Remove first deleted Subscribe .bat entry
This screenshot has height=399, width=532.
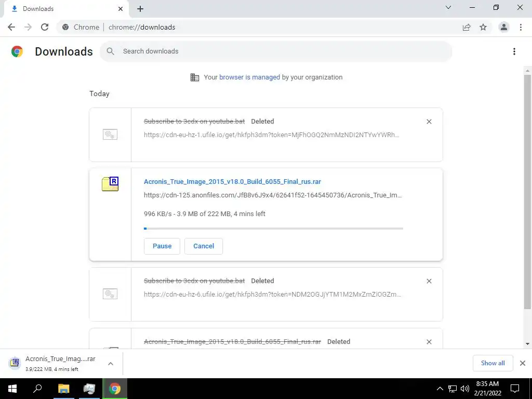(x=429, y=122)
